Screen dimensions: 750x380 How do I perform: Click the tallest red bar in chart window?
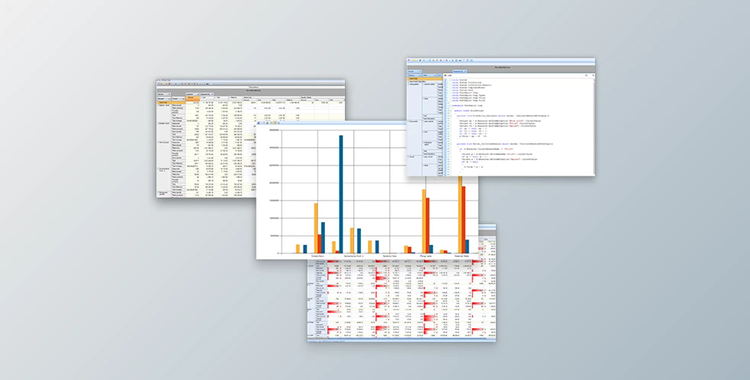point(463,220)
